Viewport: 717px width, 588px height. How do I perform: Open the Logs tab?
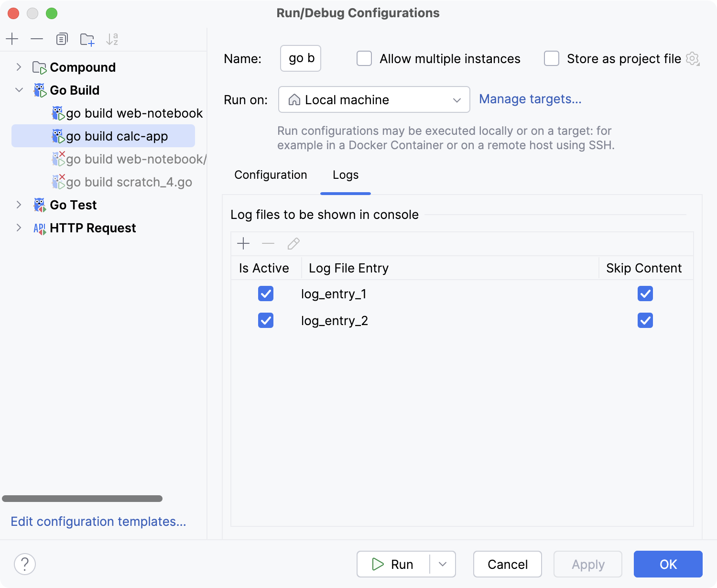coord(345,175)
